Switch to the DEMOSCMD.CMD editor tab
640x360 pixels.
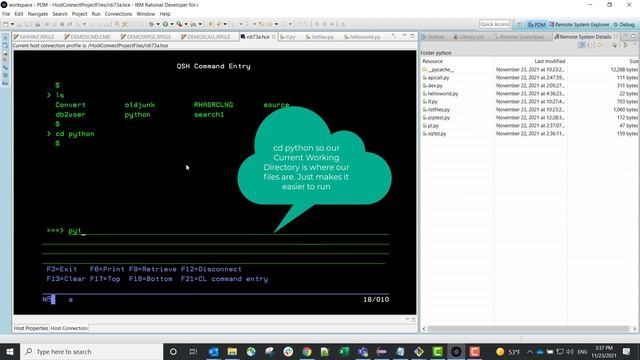pos(87,37)
